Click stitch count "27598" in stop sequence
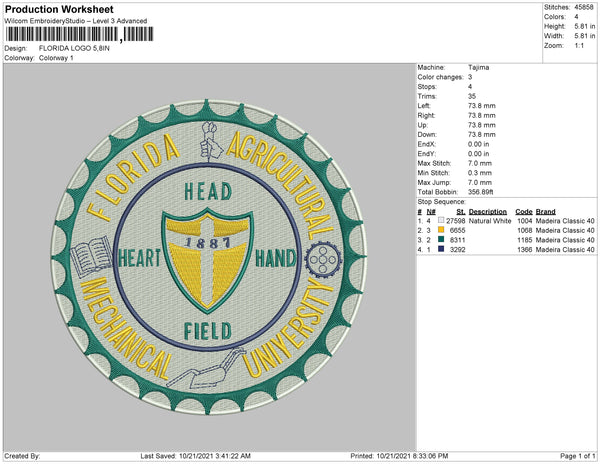The image size is (600, 464). [x=455, y=221]
